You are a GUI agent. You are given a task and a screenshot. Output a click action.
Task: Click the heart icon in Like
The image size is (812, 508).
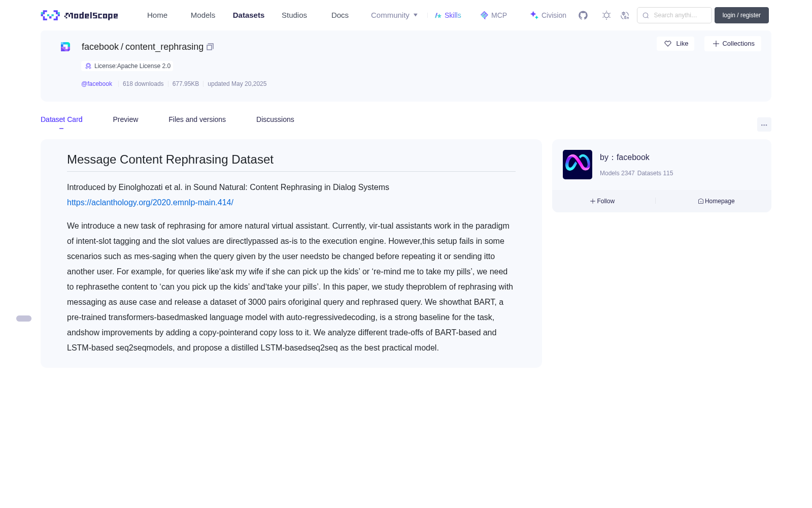click(x=668, y=44)
